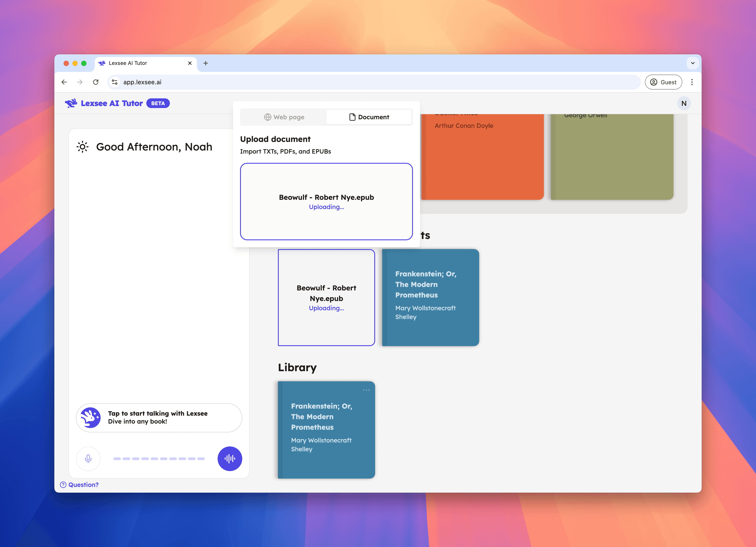Click the Question? help link
The height and width of the screenshot is (547, 756).
coord(79,485)
